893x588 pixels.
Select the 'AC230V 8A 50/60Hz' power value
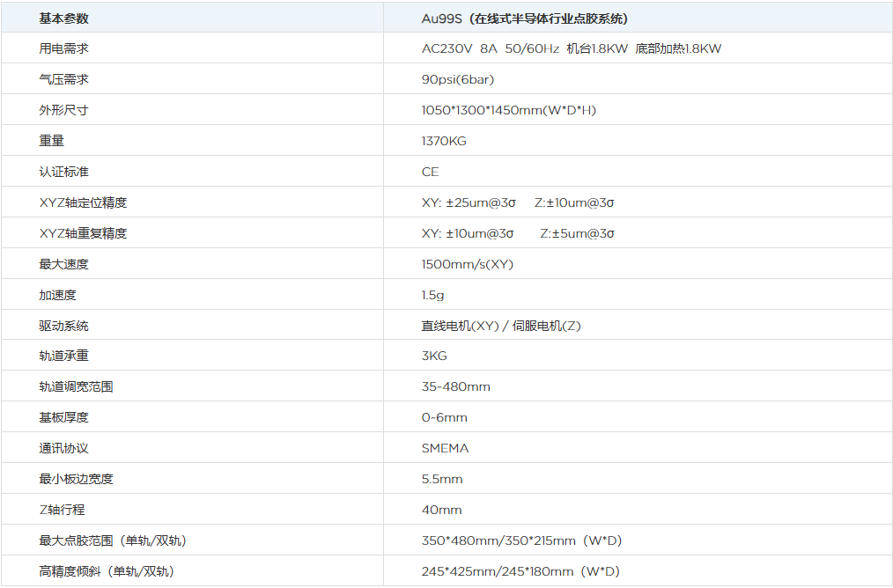point(491,49)
